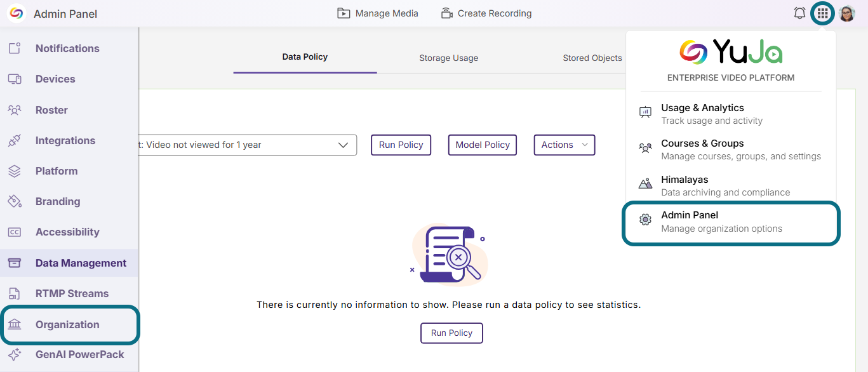Click the Usage & Analytics chart icon
Image resolution: width=868 pixels, height=372 pixels.
click(645, 112)
